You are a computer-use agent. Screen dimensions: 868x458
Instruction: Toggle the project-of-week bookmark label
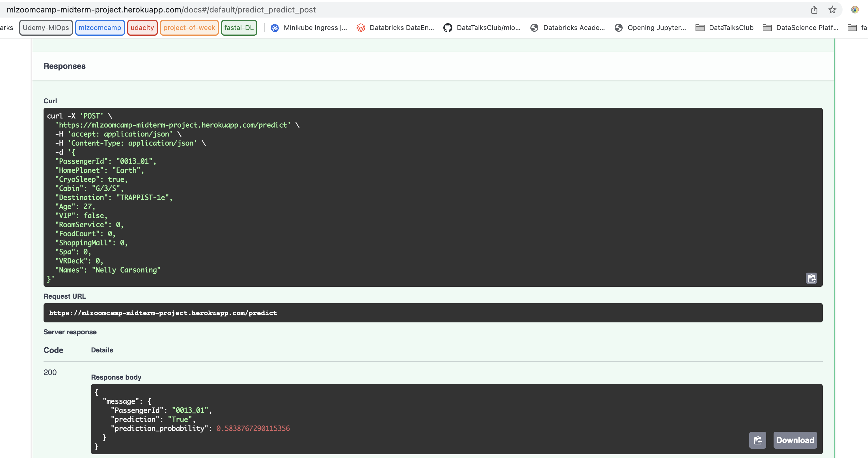pos(189,26)
